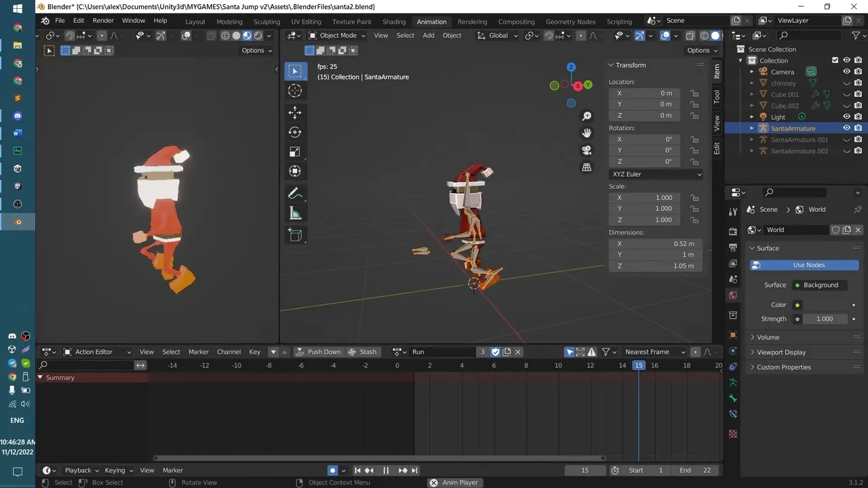The height and width of the screenshot is (488, 868).
Task: Open the Global orientation dropdown
Action: (x=498, y=35)
